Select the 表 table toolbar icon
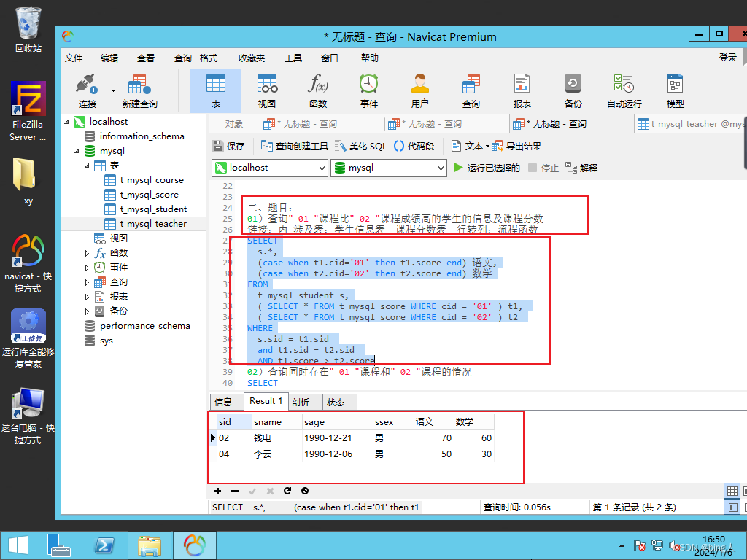Viewport: 747px width, 560px height. coord(216,91)
